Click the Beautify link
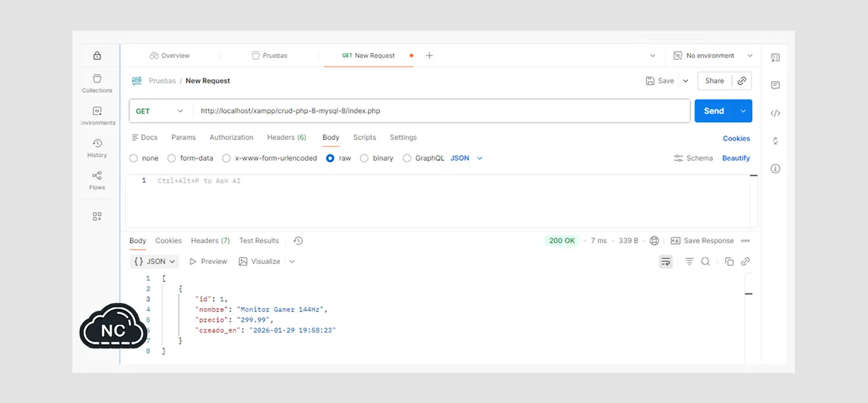Screen dimensions: 868x403 pyautogui.click(x=736, y=158)
